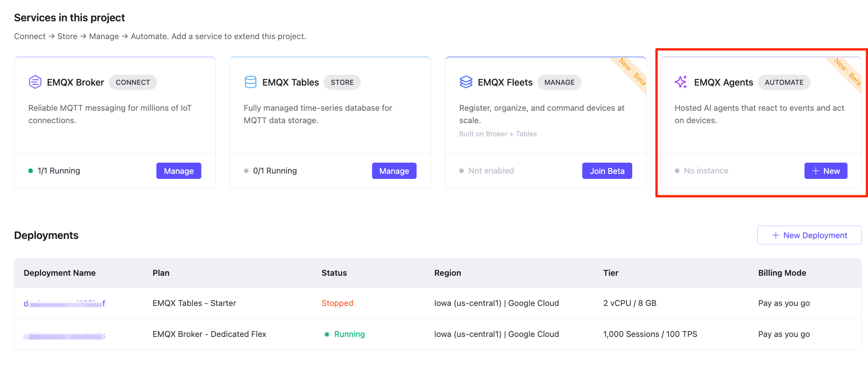Click the 'Running' status text in table

pos(349,334)
